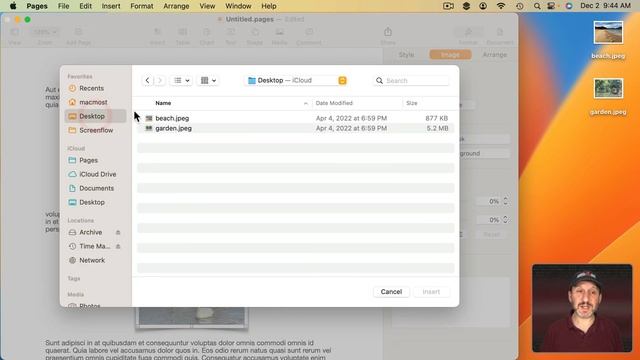Open the list view options dropdown
The width and height of the screenshot is (640, 360).
(x=182, y=80)
